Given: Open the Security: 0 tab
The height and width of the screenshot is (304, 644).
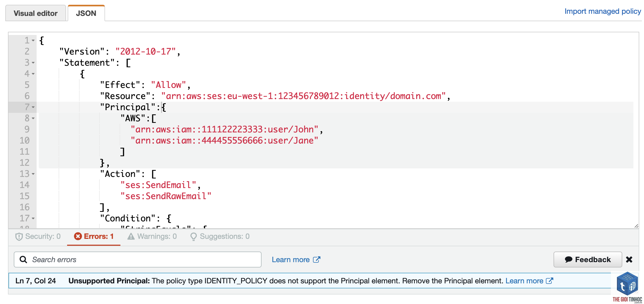Looking at the screenshot, I should (x=38, y=236).
